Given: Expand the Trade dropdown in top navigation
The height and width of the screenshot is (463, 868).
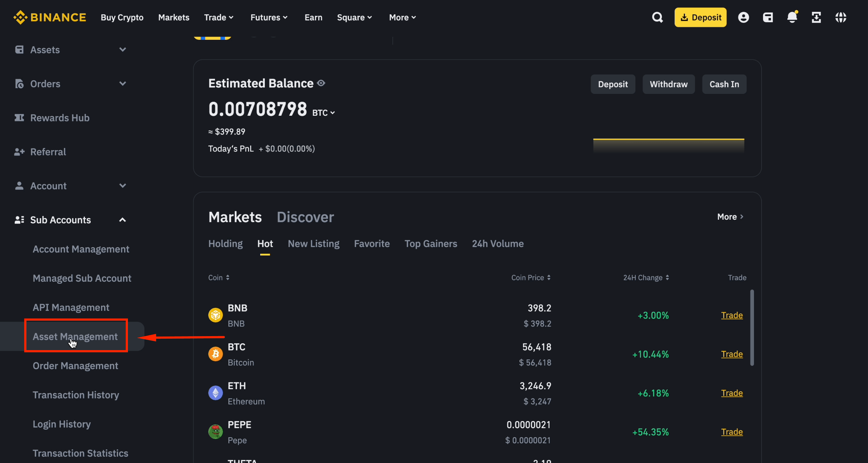Looking at the screenshot, I should (219, 17).
